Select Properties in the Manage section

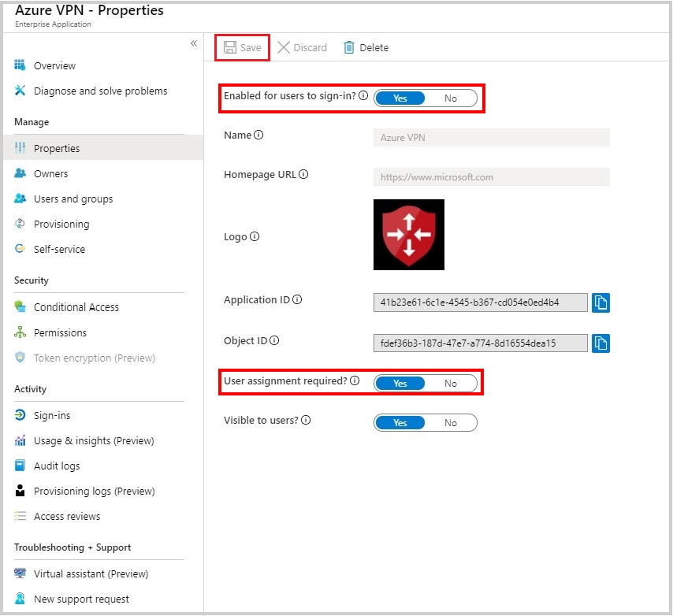pyautogui.click(x=103, y=147)
